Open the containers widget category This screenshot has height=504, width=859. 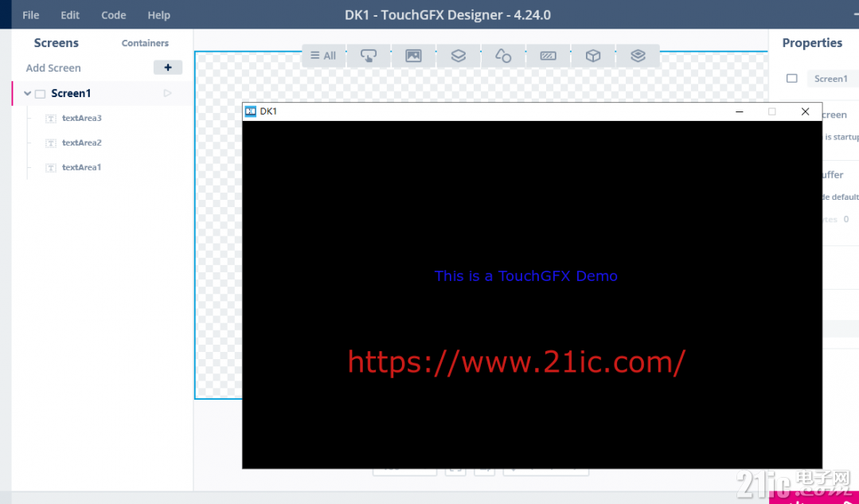click(458, 55)
